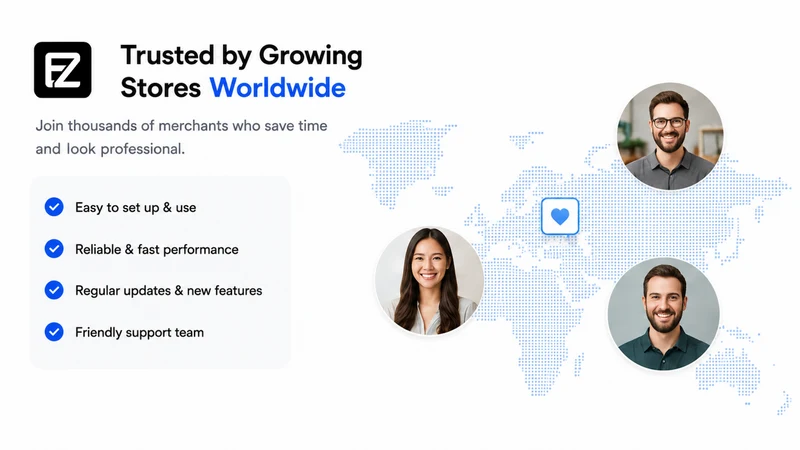Click the checkmark beside Friendly support team
Screen dimensions: 800x450
coord(54,332)
